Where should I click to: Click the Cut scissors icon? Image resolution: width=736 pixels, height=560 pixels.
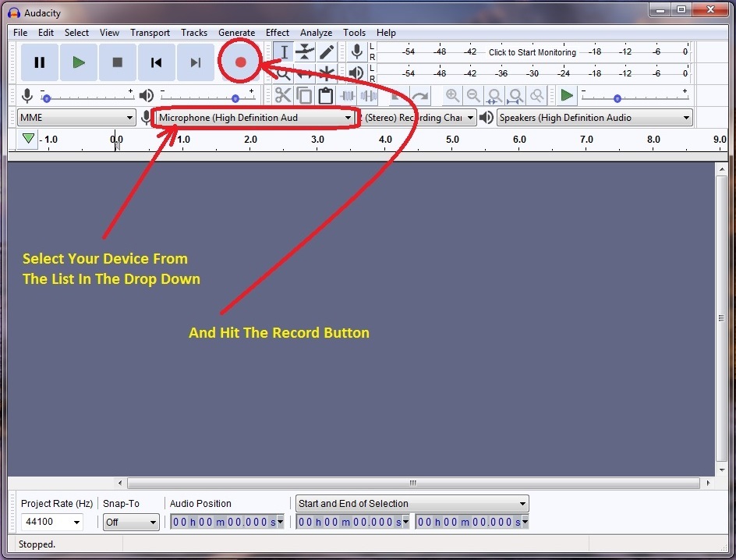click(x=282, y=96)
